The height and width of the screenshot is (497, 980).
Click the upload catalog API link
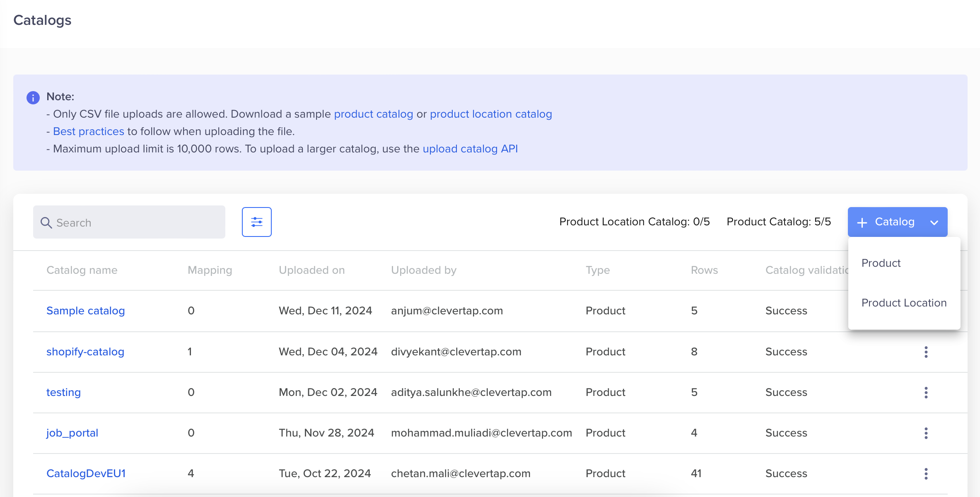point(471,149)
